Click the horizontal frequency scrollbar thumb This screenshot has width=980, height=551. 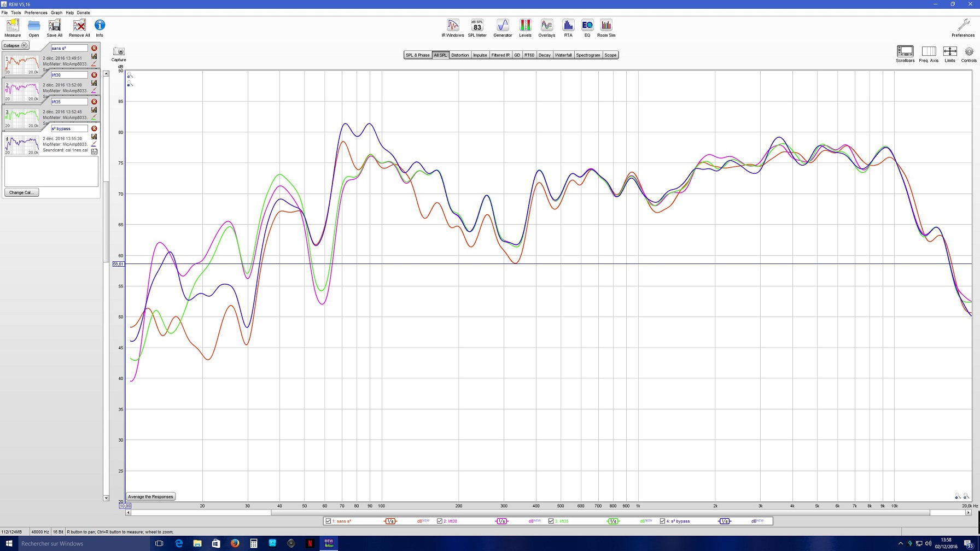click(x=600, y=513)
